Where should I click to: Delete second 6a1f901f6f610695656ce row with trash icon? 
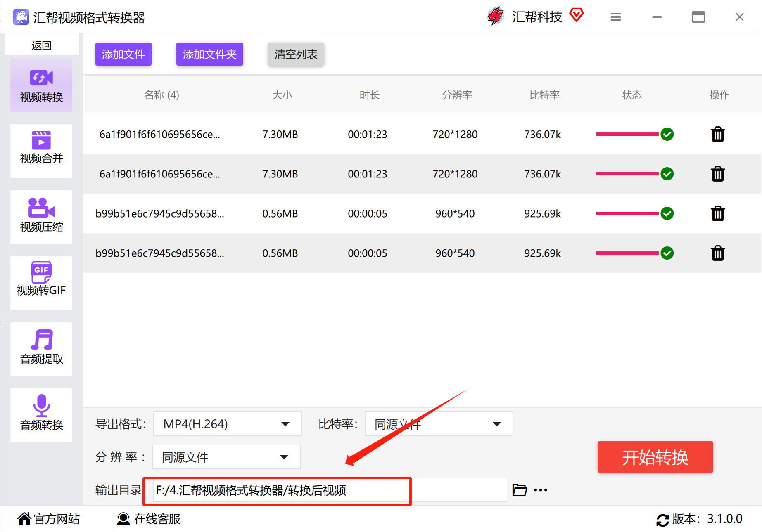pyautogui.click(x=718, y=174)
